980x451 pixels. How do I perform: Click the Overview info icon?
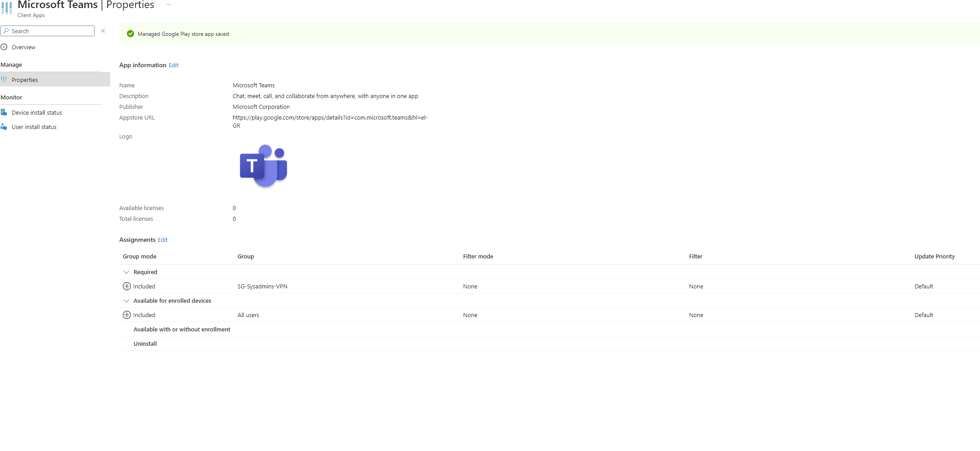pyautogui.click(x=4, y=47)
